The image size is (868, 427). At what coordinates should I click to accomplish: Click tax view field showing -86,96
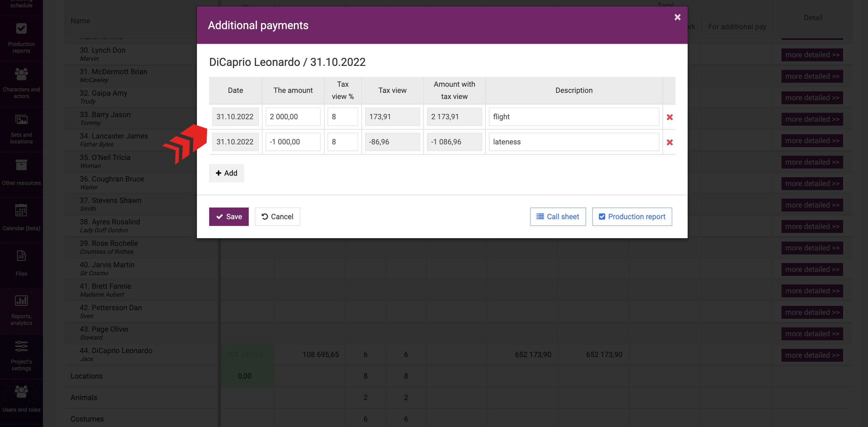(x=392, y=142)
